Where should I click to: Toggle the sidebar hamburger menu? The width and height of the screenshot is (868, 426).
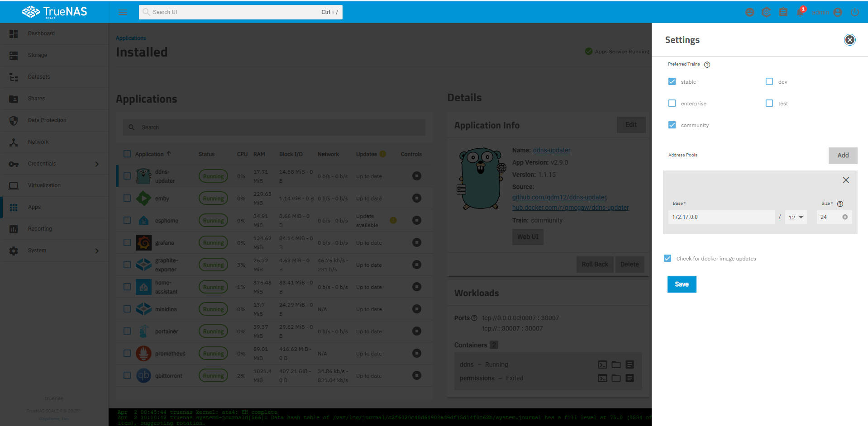click(123, 12)
